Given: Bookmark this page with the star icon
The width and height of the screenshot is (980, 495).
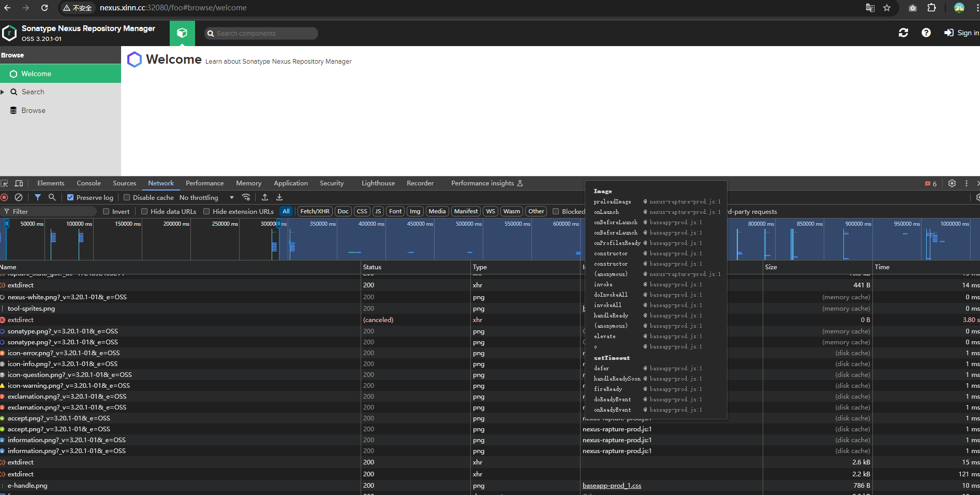Looking at the screenshot, I should coord(887,8).
